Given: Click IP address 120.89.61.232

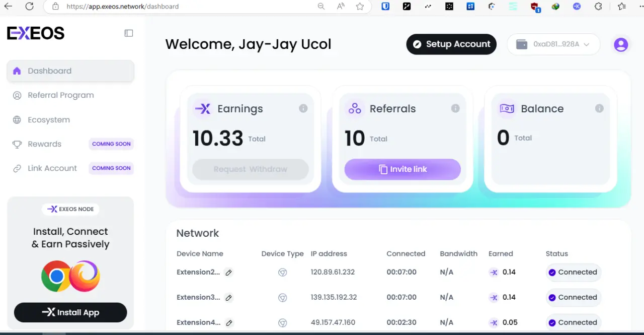Looking at the screenshot, I should coord(333,272).
